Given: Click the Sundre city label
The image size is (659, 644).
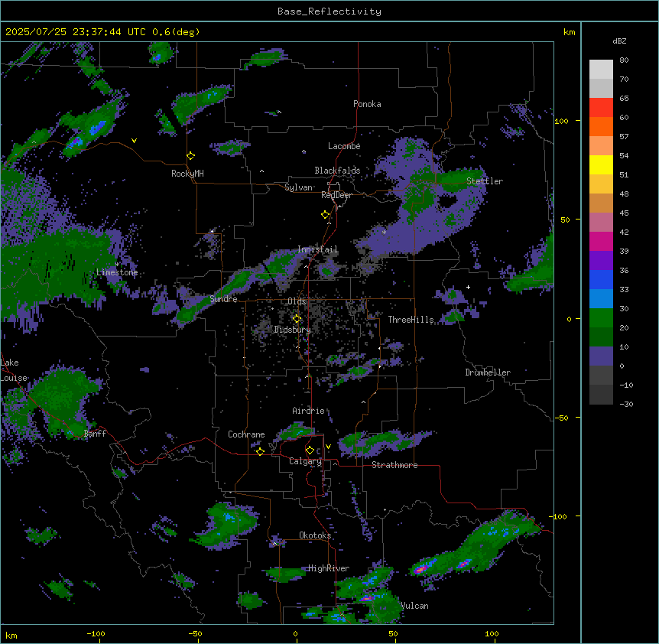Looking at the screenshot, I should pos(223,299).
